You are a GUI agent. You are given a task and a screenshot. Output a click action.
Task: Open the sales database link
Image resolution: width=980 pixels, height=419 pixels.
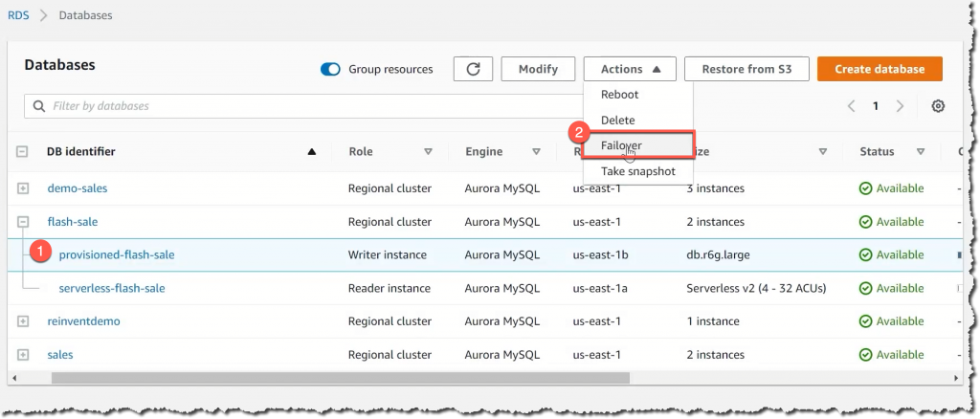[60, 355]
